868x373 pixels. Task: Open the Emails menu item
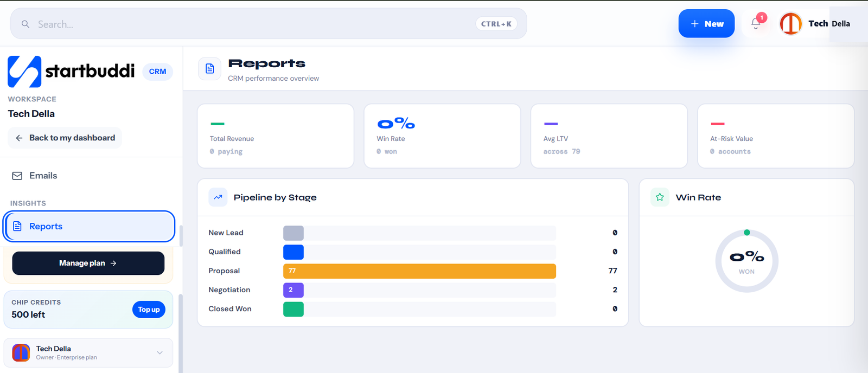(x=89, y=176)
